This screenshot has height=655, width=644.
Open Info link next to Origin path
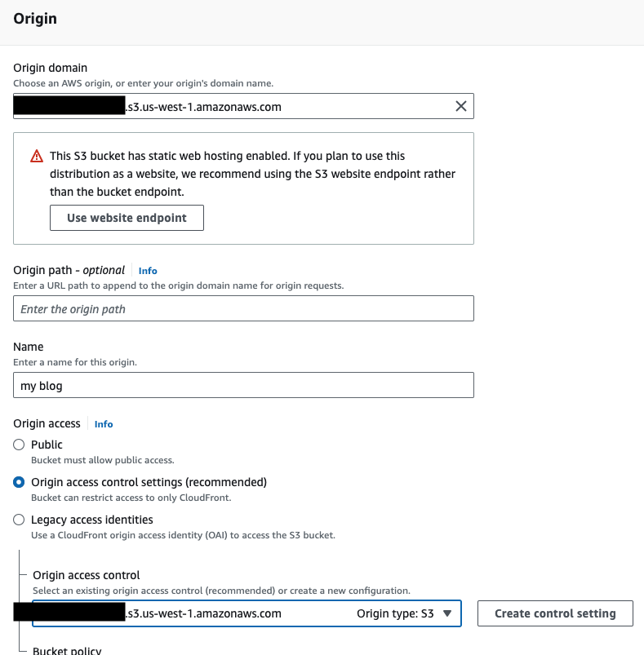click(148, 271)
